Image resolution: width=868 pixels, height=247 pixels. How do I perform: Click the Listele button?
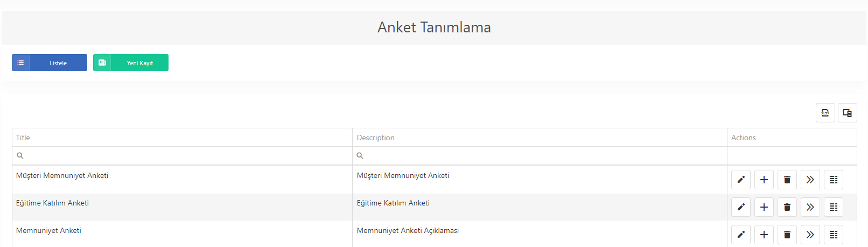[x=50, y=63]
